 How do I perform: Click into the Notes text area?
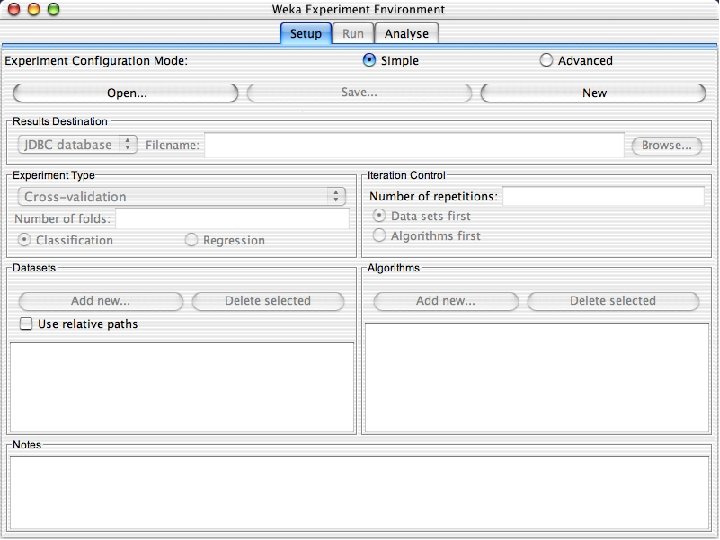(x=360, y=493)
